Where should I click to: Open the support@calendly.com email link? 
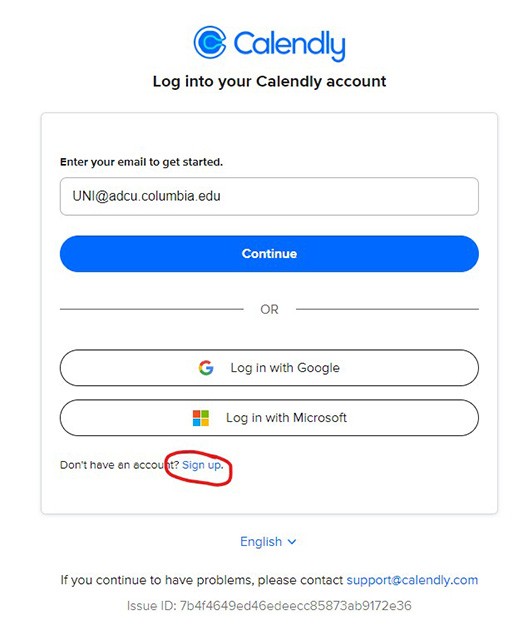point(412,580)
